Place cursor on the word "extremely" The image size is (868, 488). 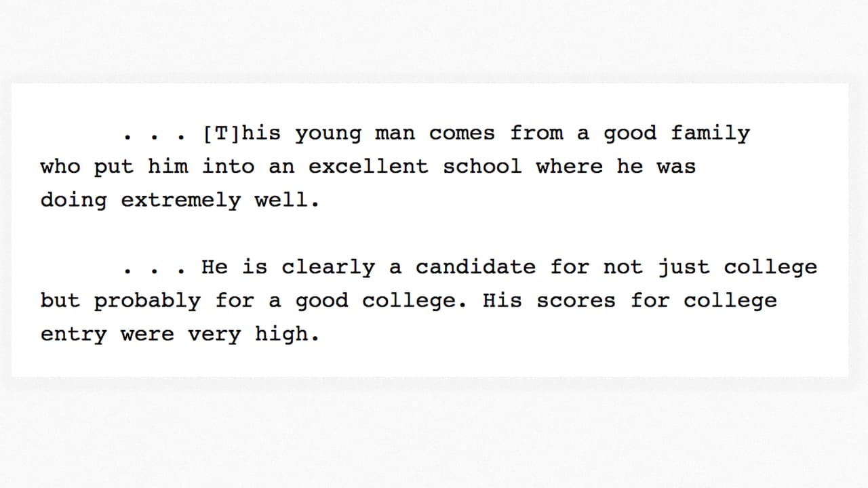180,201
